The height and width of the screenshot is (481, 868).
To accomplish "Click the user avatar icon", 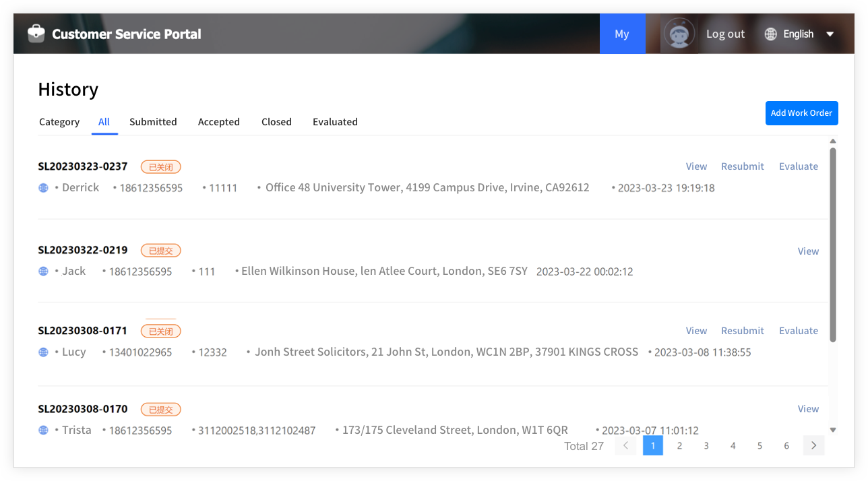I will 679,34.
